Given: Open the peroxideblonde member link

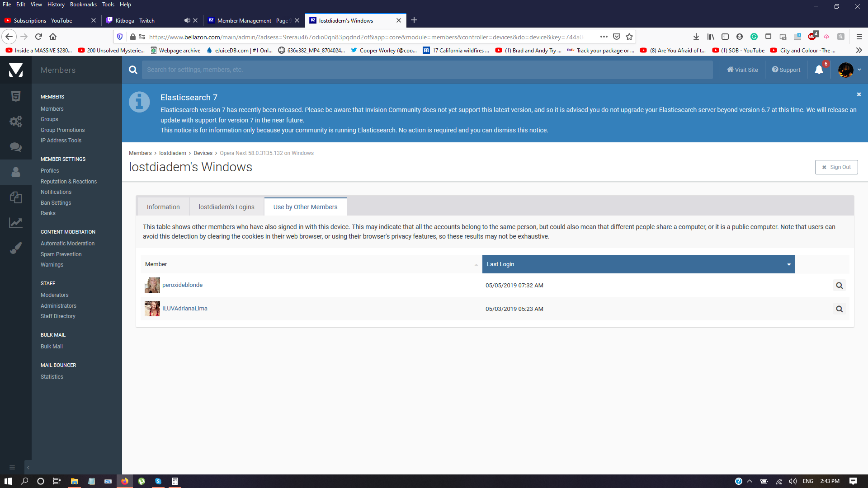Looking at the screenshot, I should point(182,285).
